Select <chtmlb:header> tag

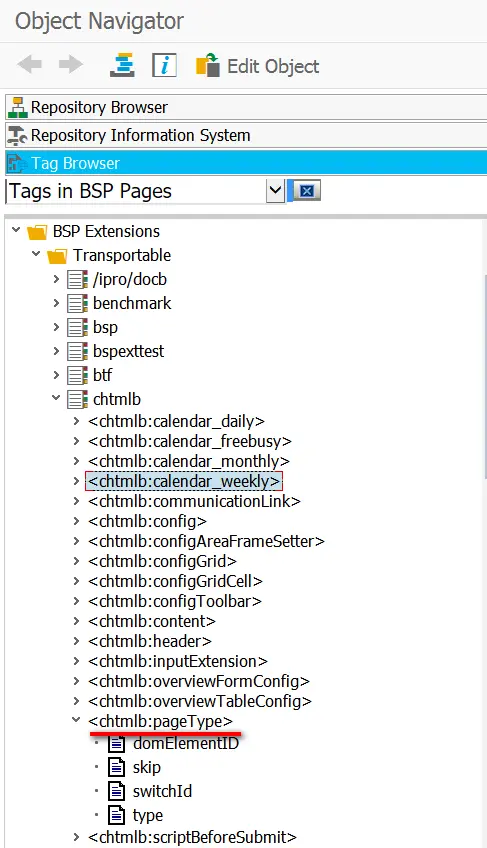[150, 641]
